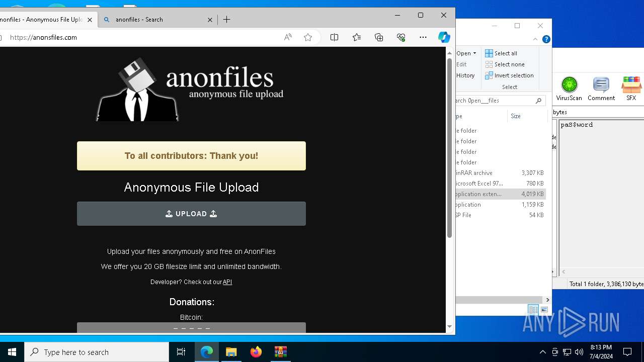Click Edit in File Explorer ribbon
Screen dimensions: 644x362
coord(461,64)
